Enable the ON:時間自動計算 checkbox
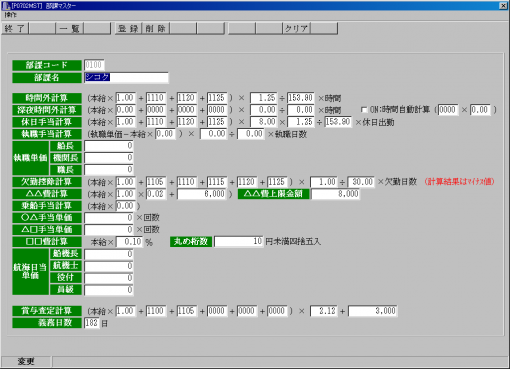Image resolution: width=510 pixels, height=369 pixels. 364,110
